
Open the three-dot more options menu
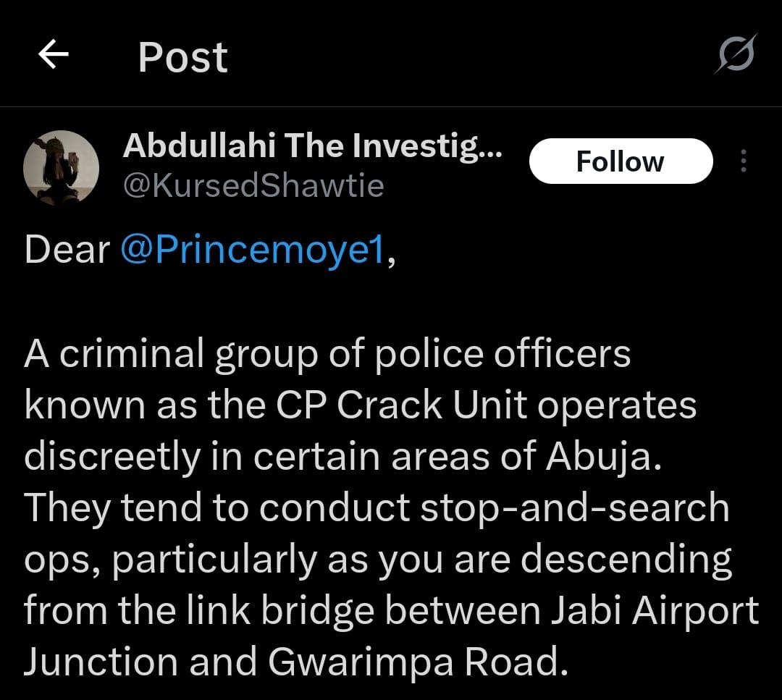point(744,161)
